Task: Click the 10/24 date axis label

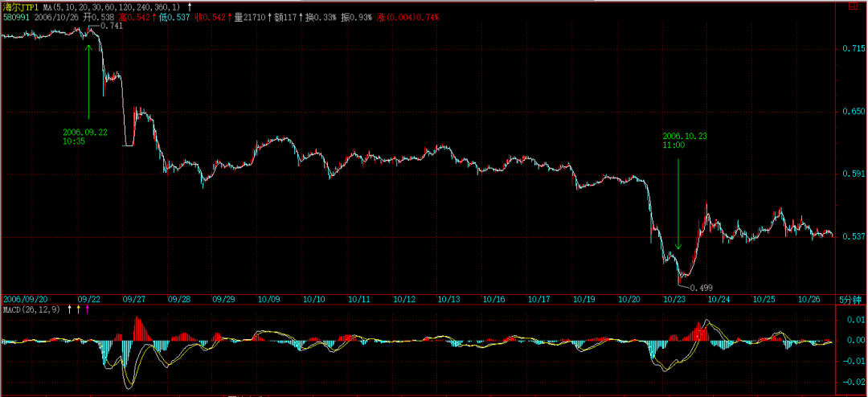Action: click(719, 299)
